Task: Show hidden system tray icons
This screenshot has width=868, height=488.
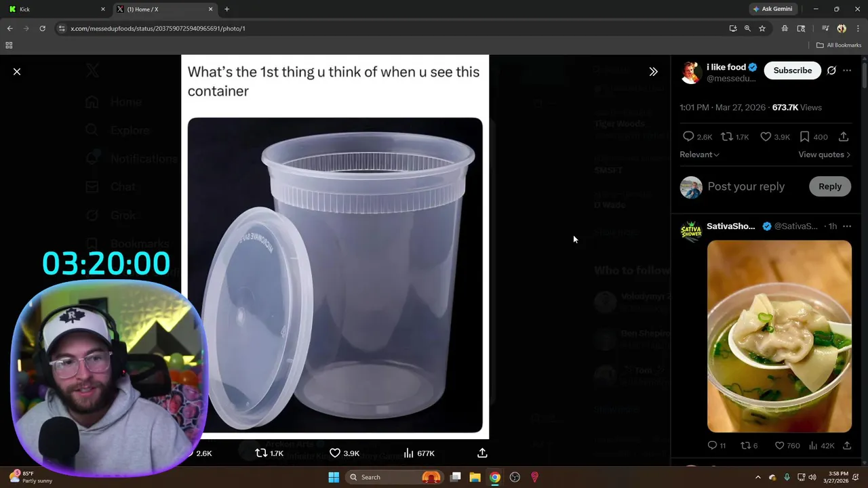Action: click(758, 477)
